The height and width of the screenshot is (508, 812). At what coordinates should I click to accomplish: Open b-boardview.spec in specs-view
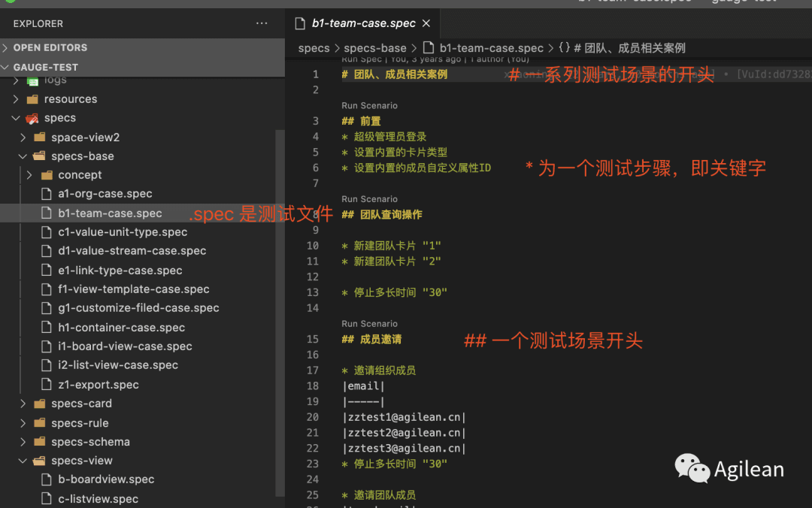tap(106, 479)
